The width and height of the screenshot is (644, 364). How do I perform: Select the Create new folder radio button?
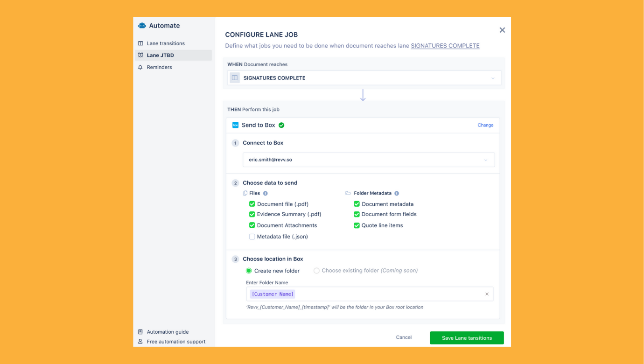(x=249, y=271)
